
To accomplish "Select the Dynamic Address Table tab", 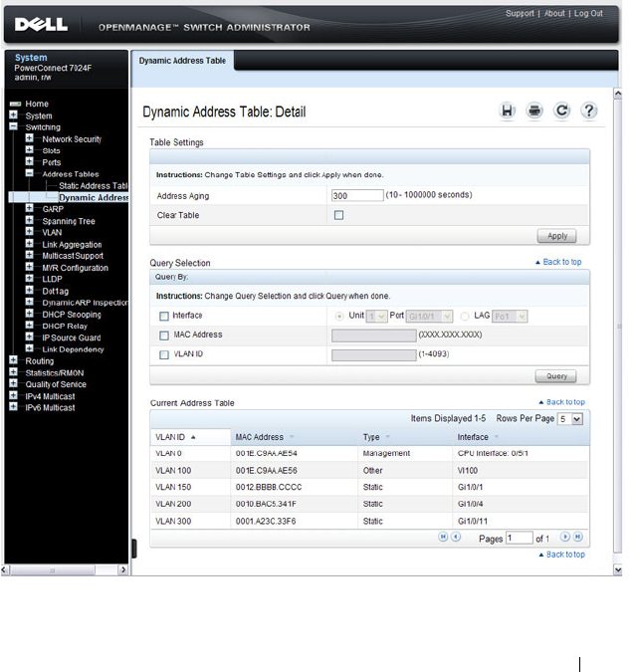I will coord(182,61).
